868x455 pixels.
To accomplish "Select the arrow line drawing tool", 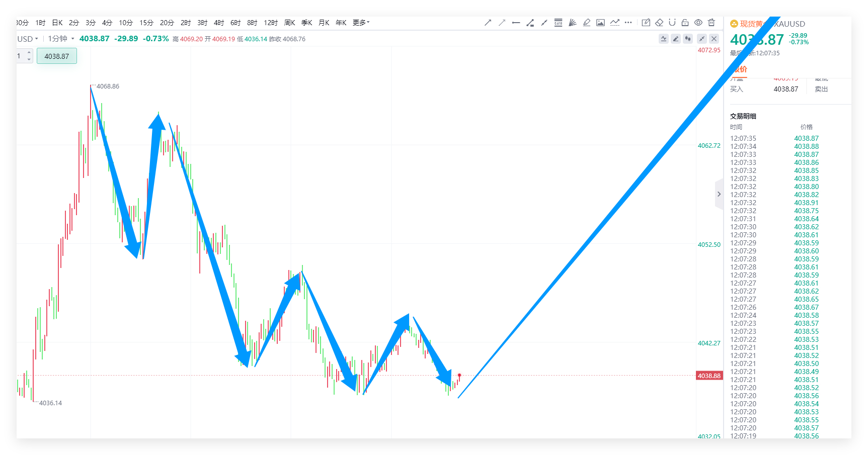I will click(488, 23).
